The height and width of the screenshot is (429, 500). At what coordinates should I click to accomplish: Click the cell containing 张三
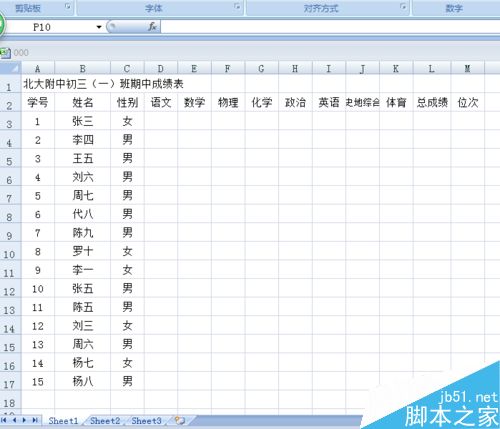coord(82,121)
